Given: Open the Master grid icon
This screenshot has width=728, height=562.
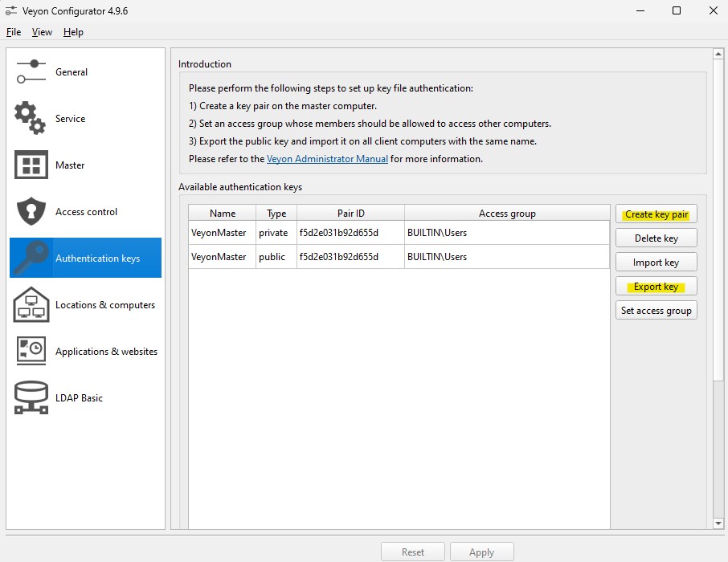Looking at the screenshot, I should [x=31, y=165].
